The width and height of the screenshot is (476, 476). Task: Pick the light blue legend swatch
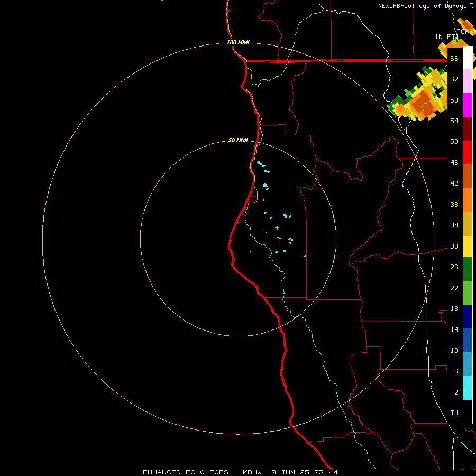tap(467, 364)
